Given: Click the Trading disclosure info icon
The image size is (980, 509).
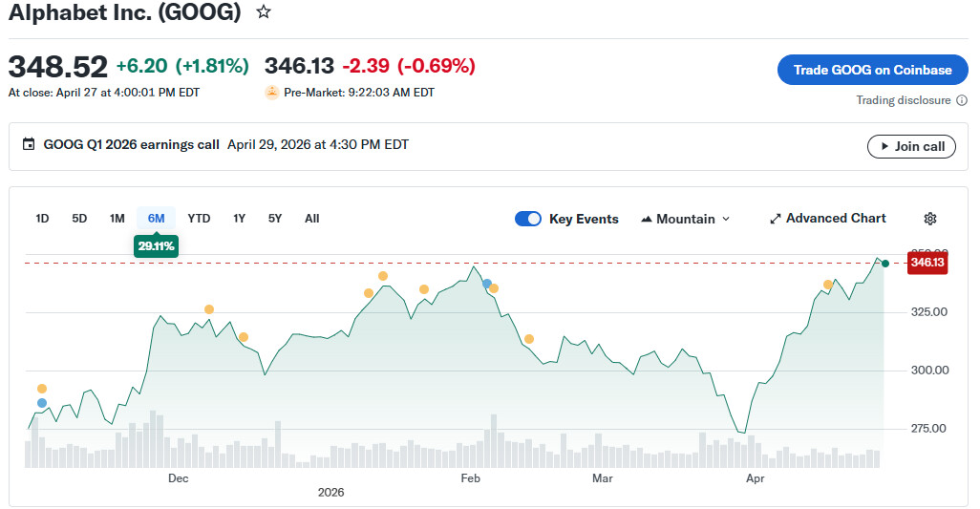Looking at the screenshot, I should 962,100.
